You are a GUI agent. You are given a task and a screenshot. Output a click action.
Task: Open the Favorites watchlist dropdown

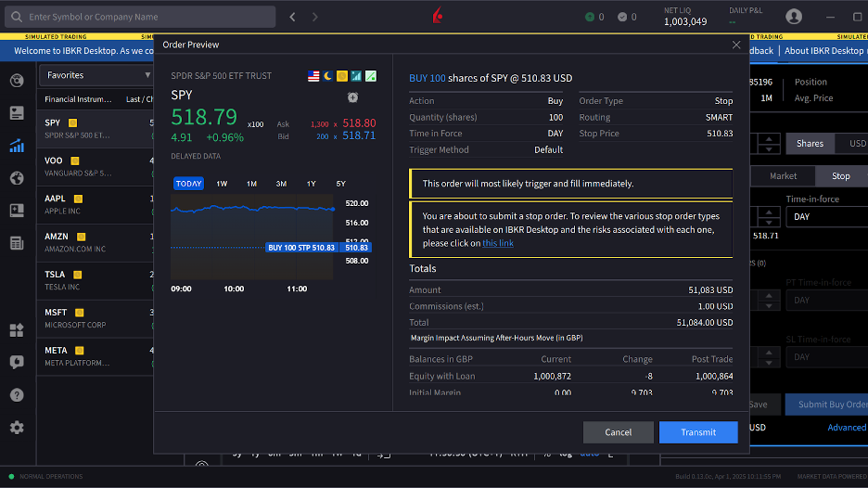96,75
